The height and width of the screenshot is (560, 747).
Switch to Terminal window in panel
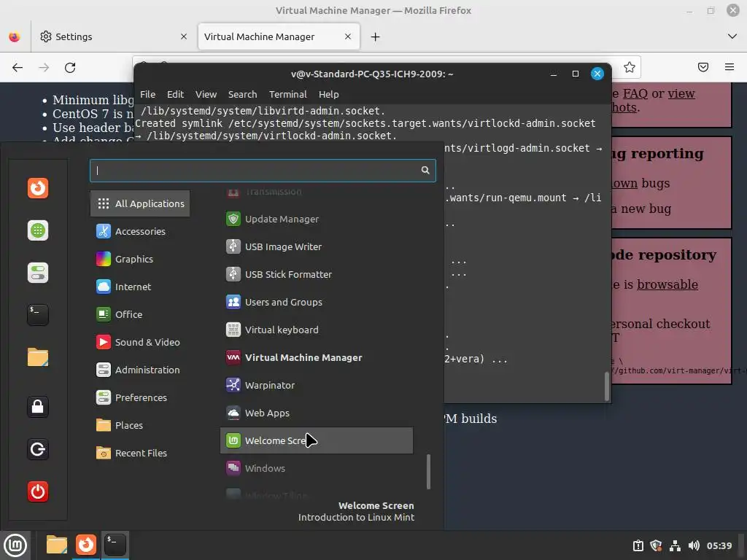[x=115, y=545]
